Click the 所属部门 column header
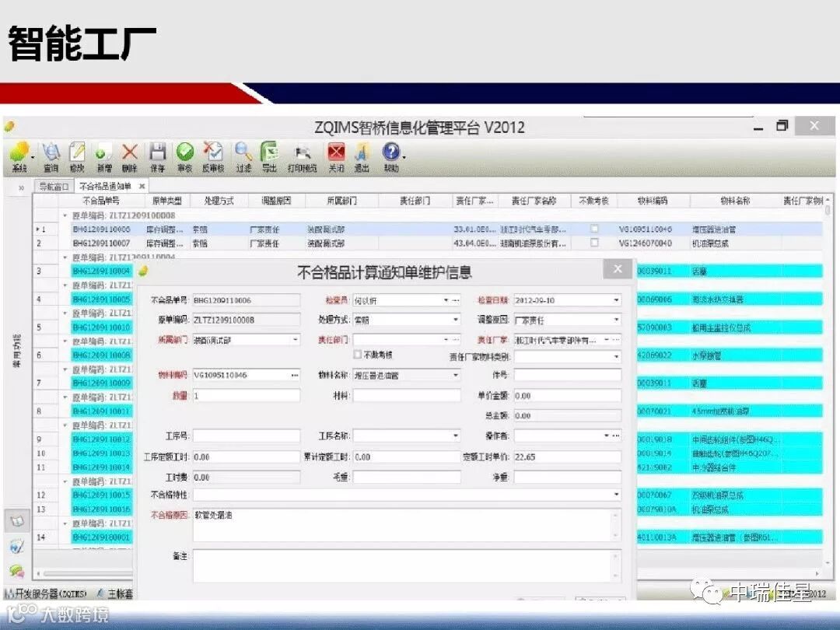The width and height of the screenshot is (840, 630). pos(341,201)
